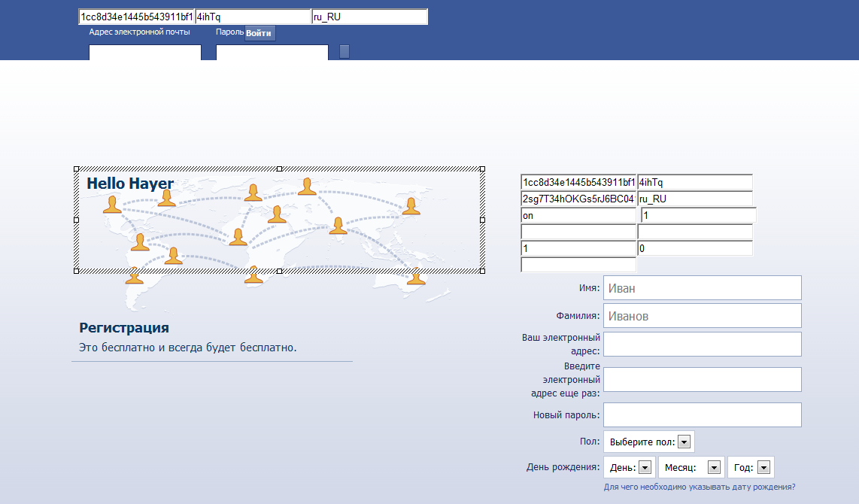
Task: Click the День рождения label
Action: tap(563, 467)
